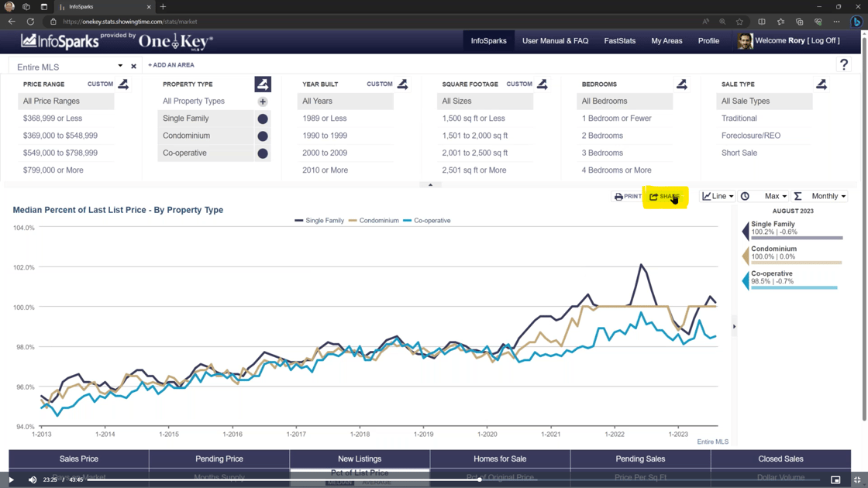Switch to the Homes for Sale metric tab
This screenshot has height=488, width=868.
pos(500,459)
